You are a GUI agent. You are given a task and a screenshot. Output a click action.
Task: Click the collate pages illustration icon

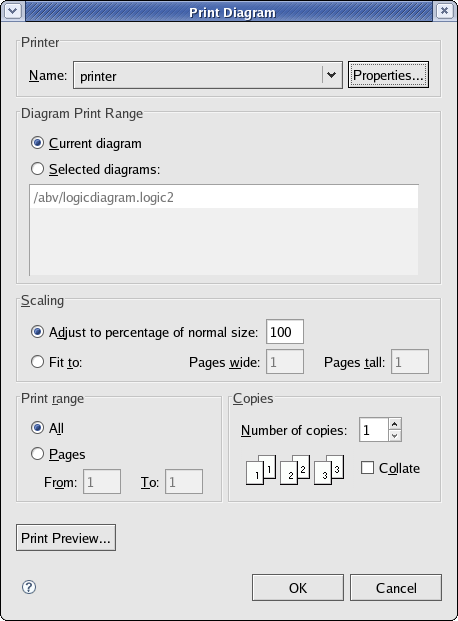click(295, 469)
